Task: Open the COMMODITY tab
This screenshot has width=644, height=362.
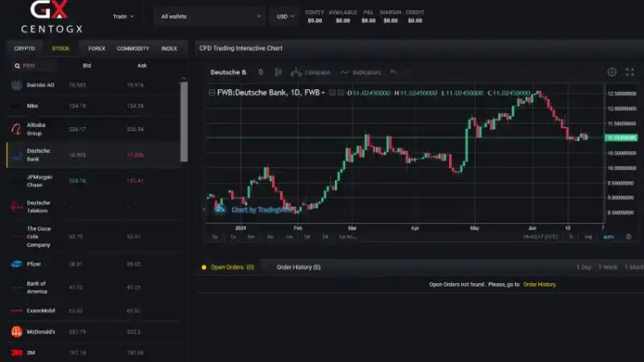Action: click(132, 48)
